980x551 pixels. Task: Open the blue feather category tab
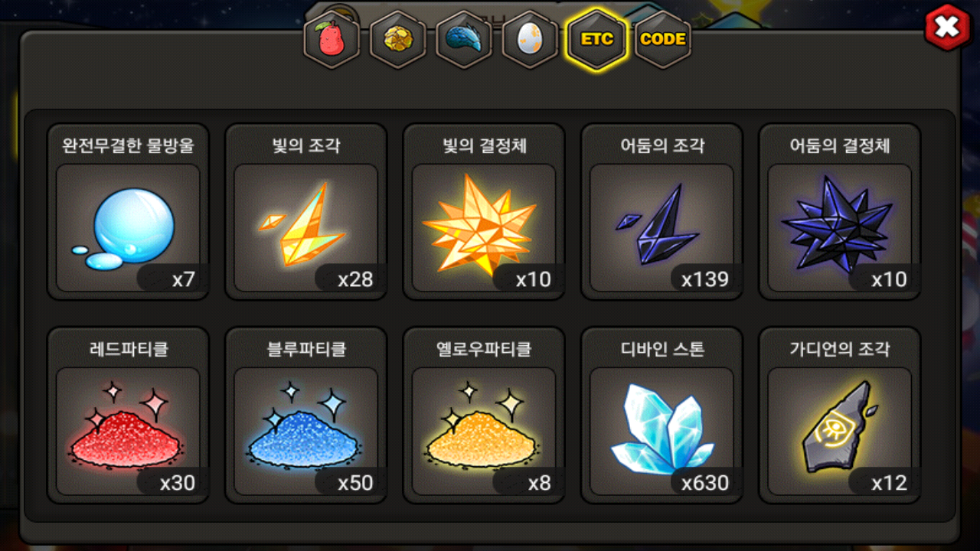(x=464, y=40)
